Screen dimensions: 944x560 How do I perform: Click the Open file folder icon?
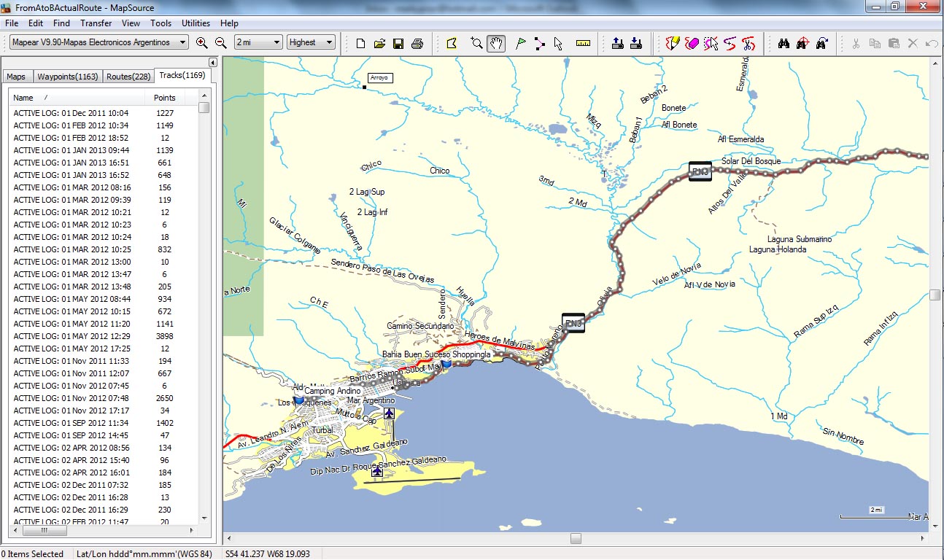(379, 43)
